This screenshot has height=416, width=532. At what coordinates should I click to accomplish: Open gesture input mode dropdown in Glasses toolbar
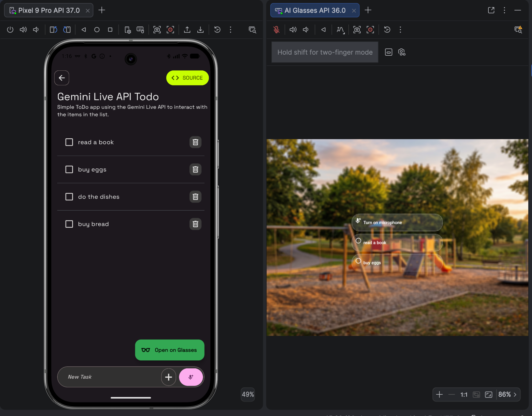point(341,30)
